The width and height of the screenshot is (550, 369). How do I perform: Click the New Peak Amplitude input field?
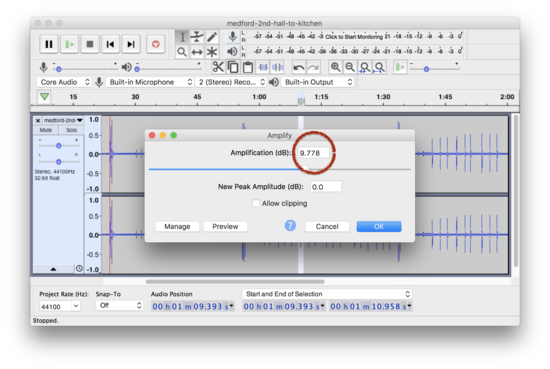click(326, 187)
